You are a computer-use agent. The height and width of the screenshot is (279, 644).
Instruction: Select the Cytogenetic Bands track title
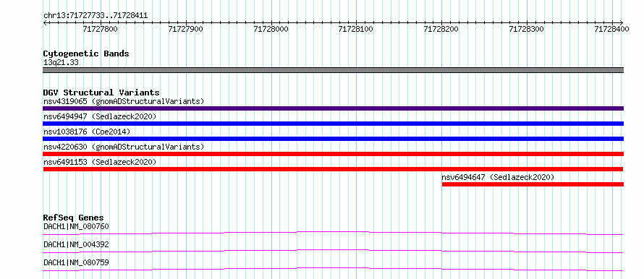86,53
